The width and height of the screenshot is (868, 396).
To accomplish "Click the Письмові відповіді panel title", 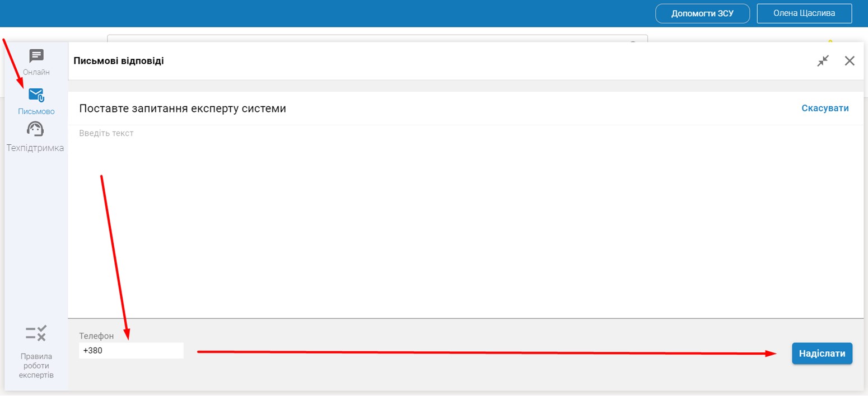I will 119,61.
